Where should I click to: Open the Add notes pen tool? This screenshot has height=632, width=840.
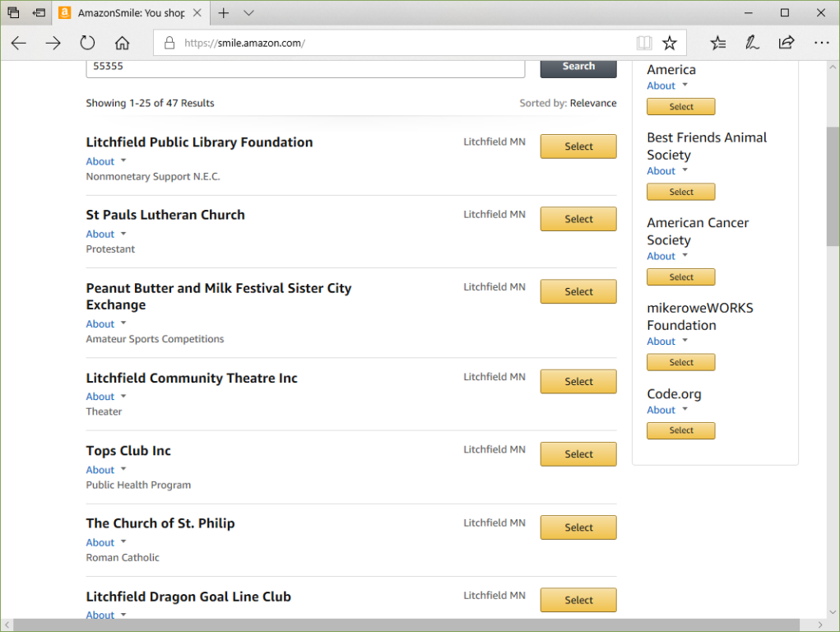pos(752,43)
